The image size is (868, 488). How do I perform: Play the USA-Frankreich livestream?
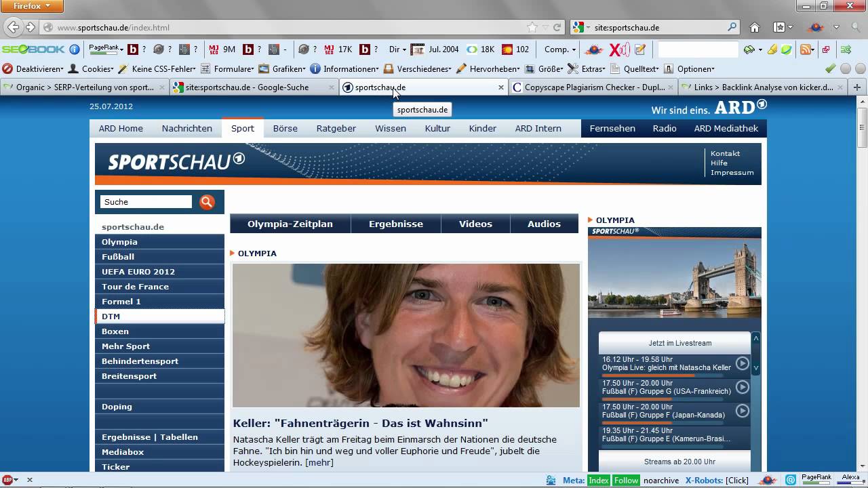pyautogui.click(x=743, y=387)
